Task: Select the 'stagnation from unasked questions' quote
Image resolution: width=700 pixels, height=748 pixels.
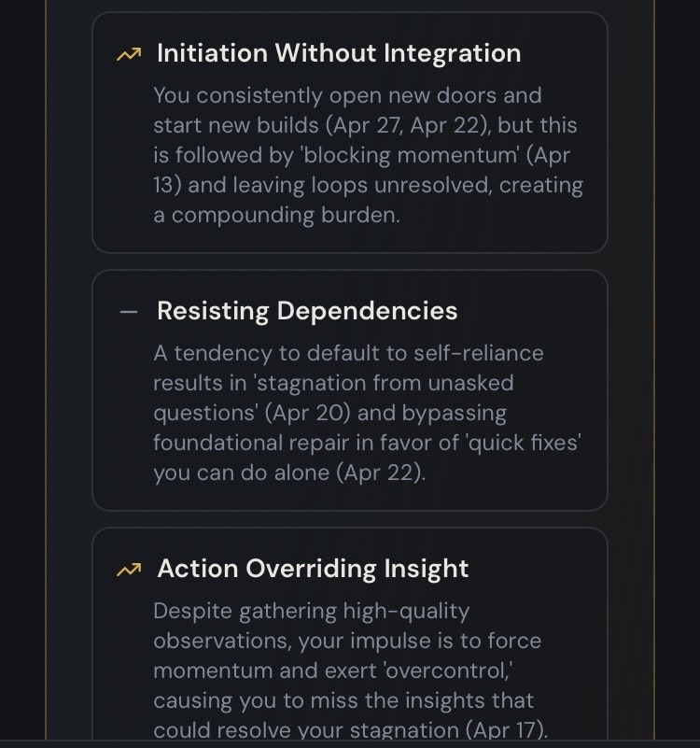Action: point(333,398)
